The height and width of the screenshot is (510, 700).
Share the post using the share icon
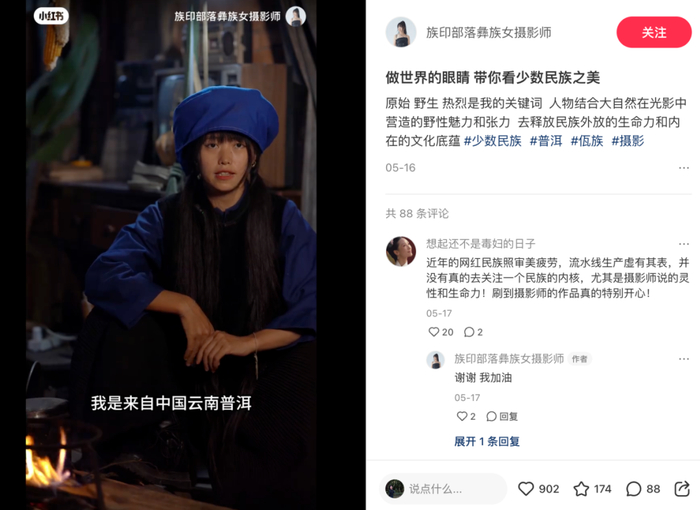point(682,489)
